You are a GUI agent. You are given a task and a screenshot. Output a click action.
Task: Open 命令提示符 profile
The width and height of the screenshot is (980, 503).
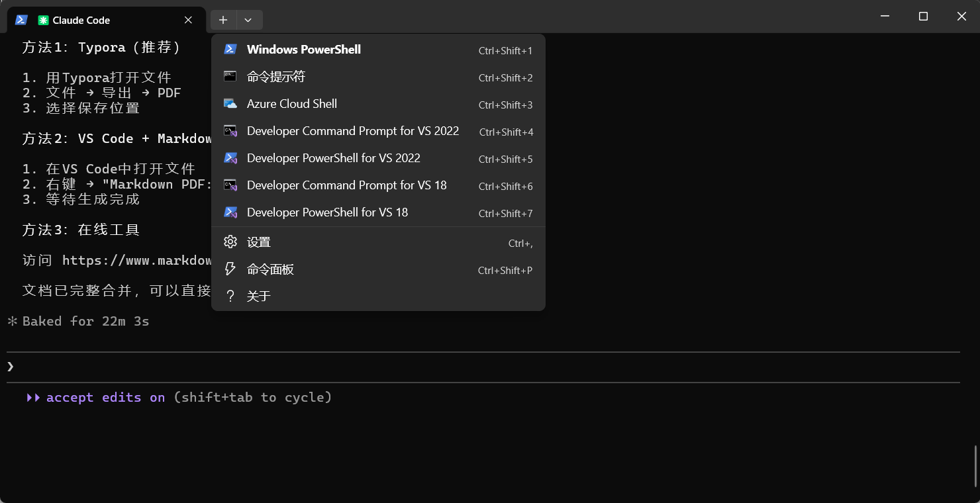378,77
